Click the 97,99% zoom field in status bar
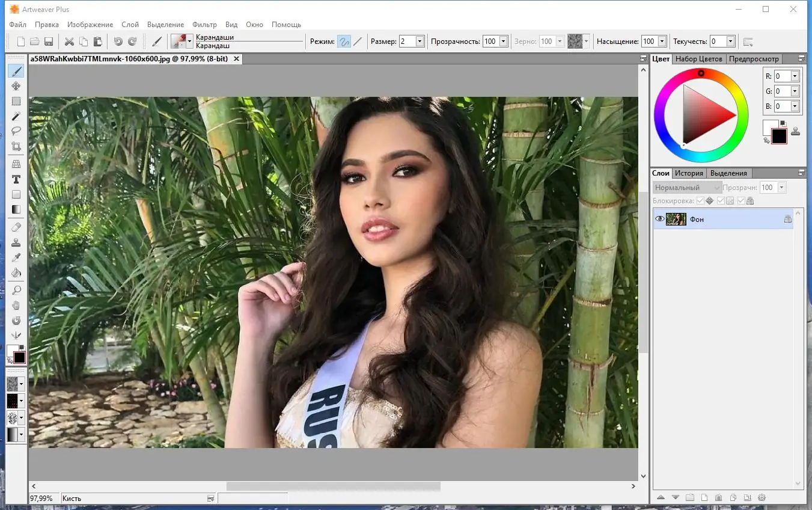 (x=44, y=499)
